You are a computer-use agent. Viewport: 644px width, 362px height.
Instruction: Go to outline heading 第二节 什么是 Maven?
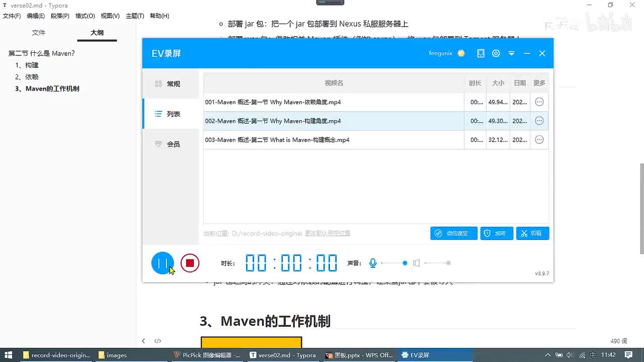click(x=41, y=53)
